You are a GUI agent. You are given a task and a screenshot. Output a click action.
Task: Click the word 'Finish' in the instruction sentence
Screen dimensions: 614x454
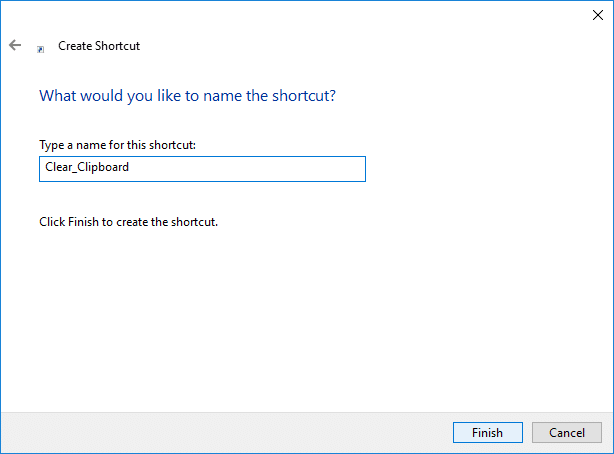click(x=82, y=221)
